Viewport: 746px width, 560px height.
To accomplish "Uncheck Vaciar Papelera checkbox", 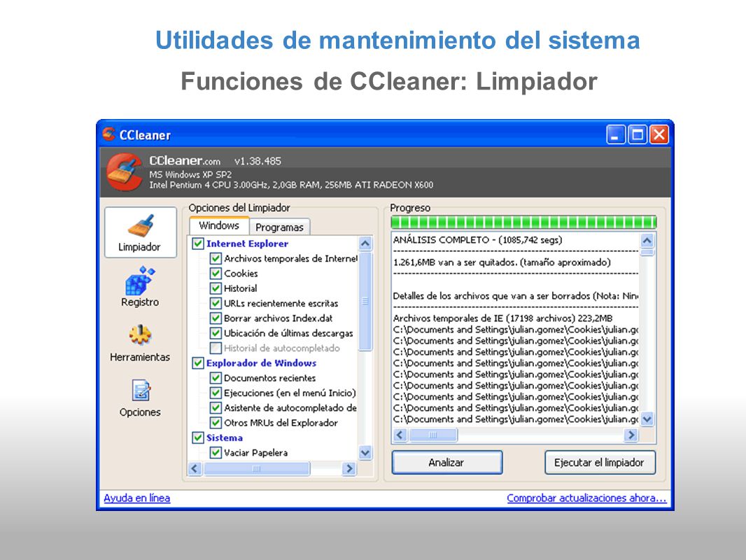I will [216, 452].
